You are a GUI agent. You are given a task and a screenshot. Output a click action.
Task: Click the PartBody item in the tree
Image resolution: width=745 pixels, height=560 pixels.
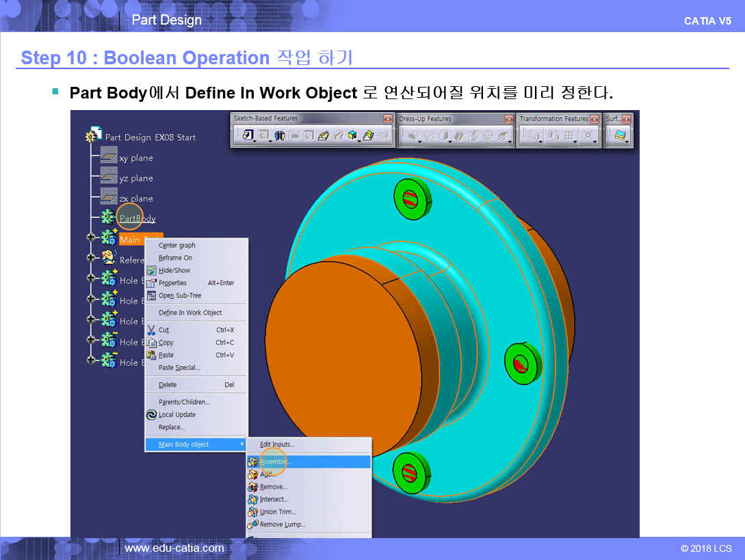click(x=137, y=219)
